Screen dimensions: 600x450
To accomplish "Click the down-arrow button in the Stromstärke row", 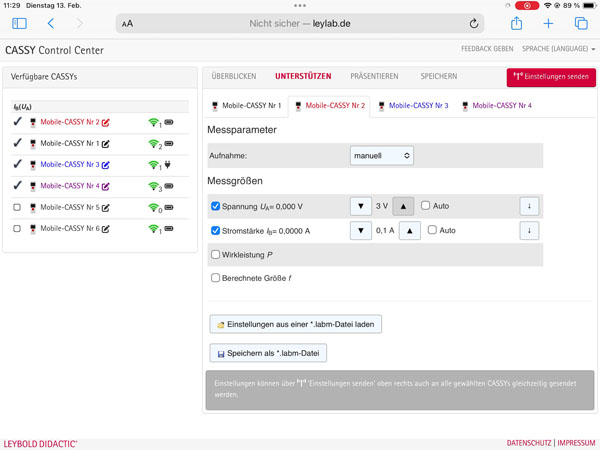I will click(x=529, y=230).
